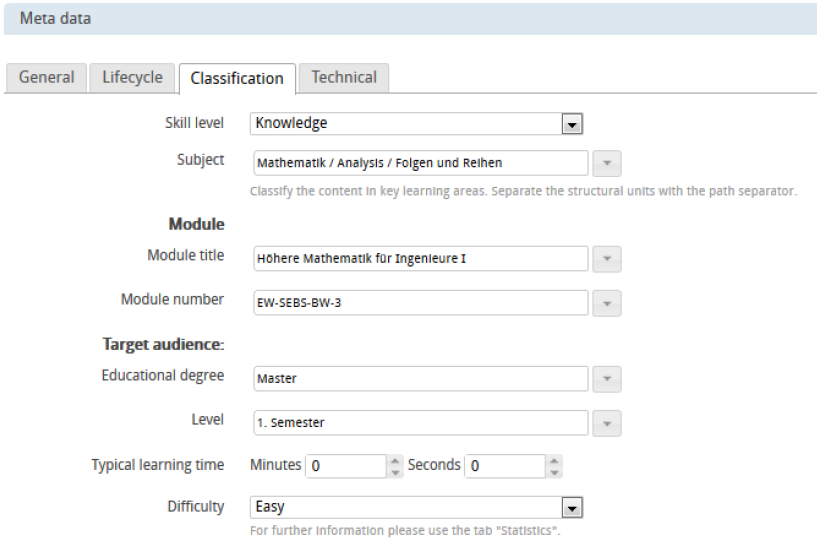Click the Minutes number field
This screenshot has width=817, height=547.
click(x=345, y=466)
